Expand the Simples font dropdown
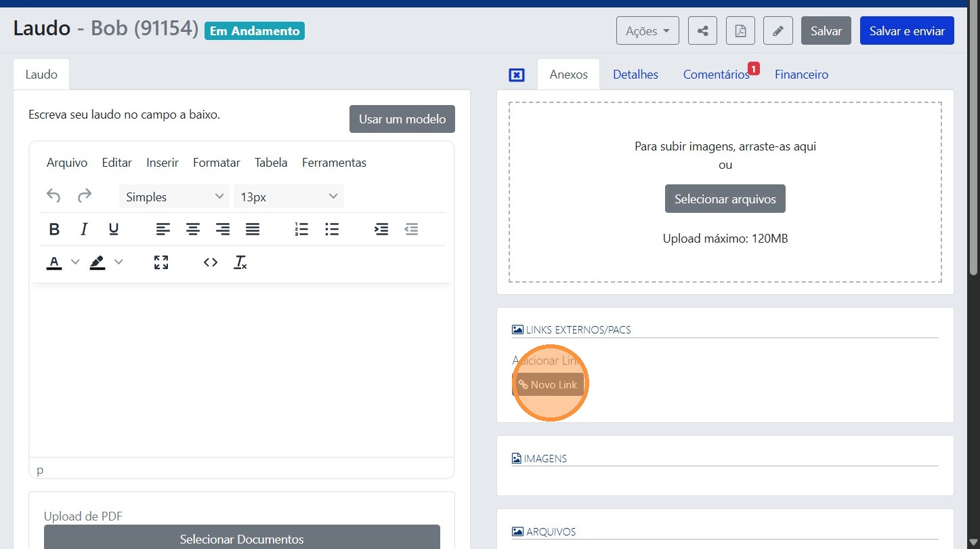This screenshot has height=549, width=980. [174, 197]
